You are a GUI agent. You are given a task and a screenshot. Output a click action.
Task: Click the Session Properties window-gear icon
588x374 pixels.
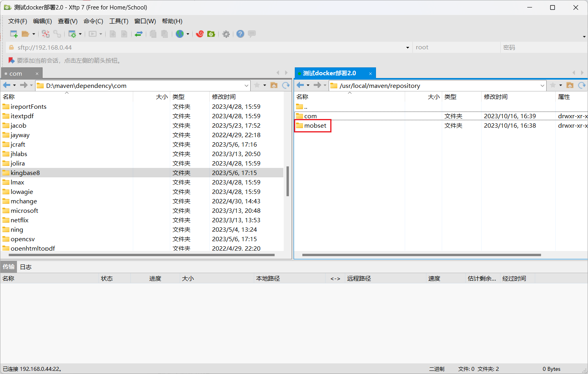coord(72,34)
